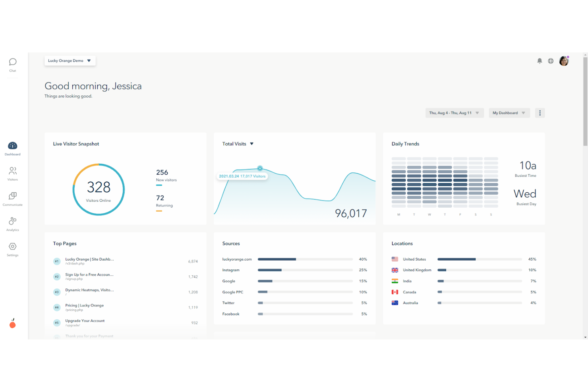
Task: Click the 2021.03.24 visitors marker on the chart
Action: pos(260,168)
